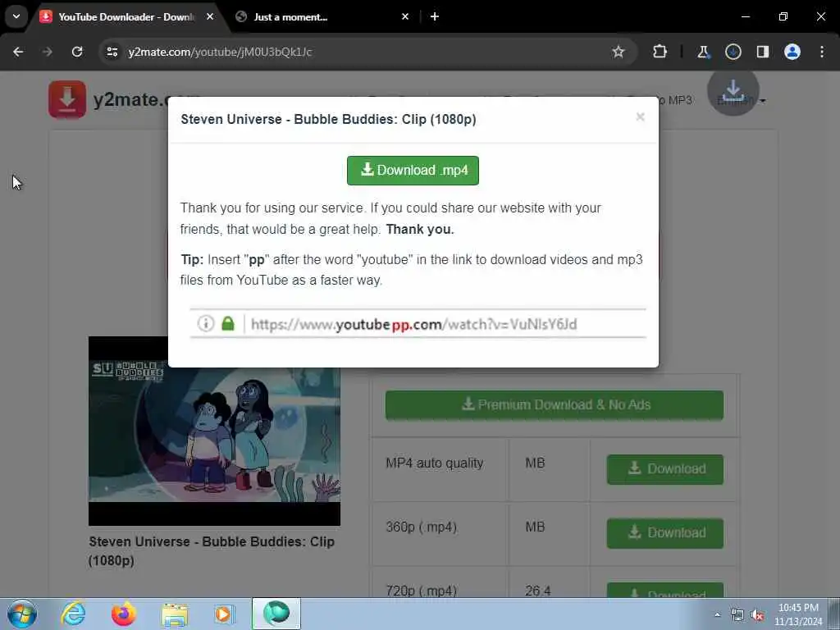Click the network tray icon
Screen dimensions: 840x630
coord(737,615)
